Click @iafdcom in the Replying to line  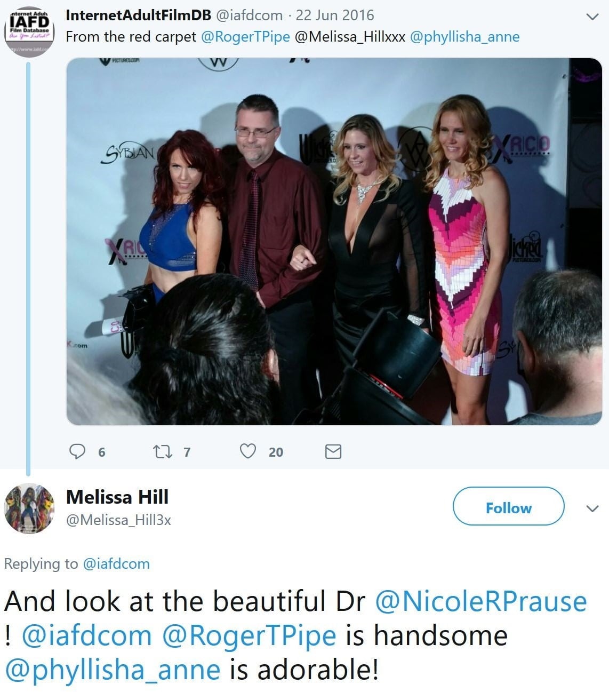pyautogui.click(x=116, y=563)
